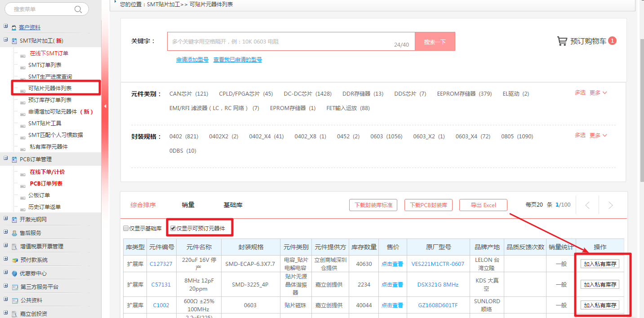The height and width of the screenshot is (318, 644).
Task: Click the 售后服务 icon in sidebar
Action: (x=14, y=233)
